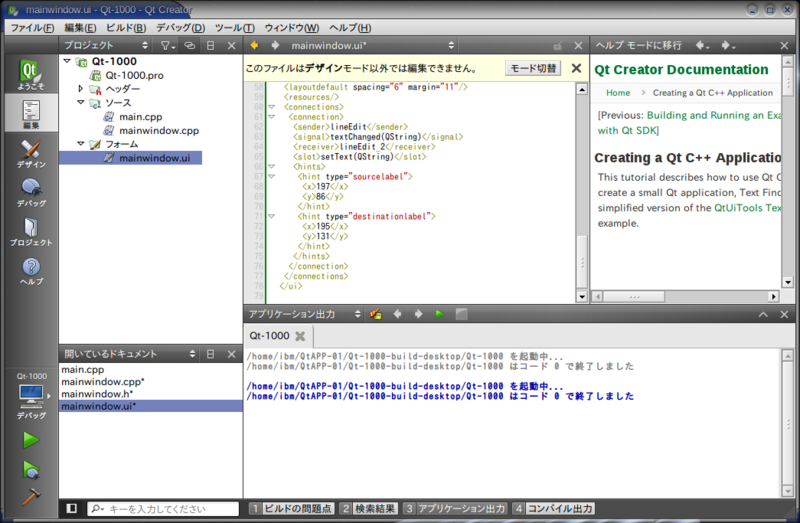This screenshot has height=523, width=800.
Task: Open the ウィンドウ menu
Action: (292, 28)
